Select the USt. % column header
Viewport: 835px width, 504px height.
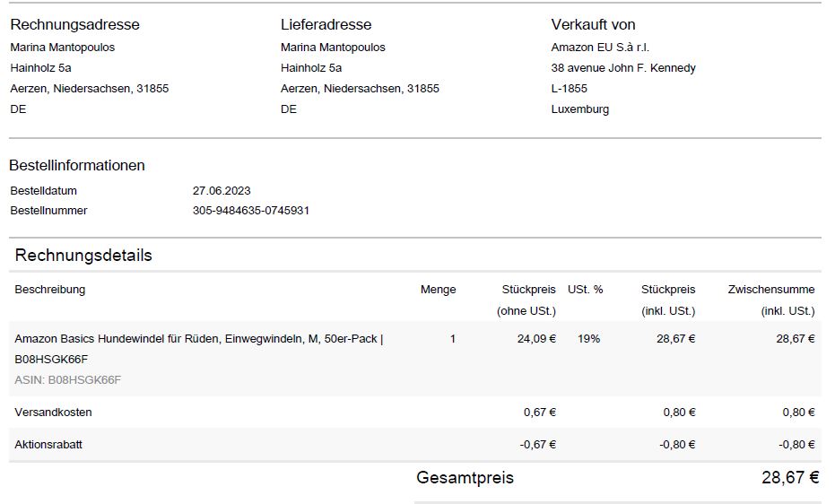coord(585,290)
